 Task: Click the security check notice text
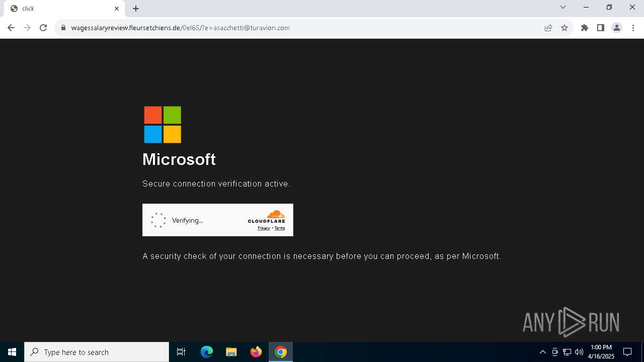click(x=322, y=256)
